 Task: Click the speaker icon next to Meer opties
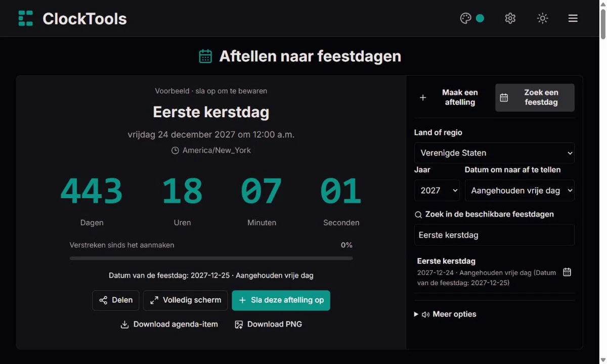tap(425, 314)
